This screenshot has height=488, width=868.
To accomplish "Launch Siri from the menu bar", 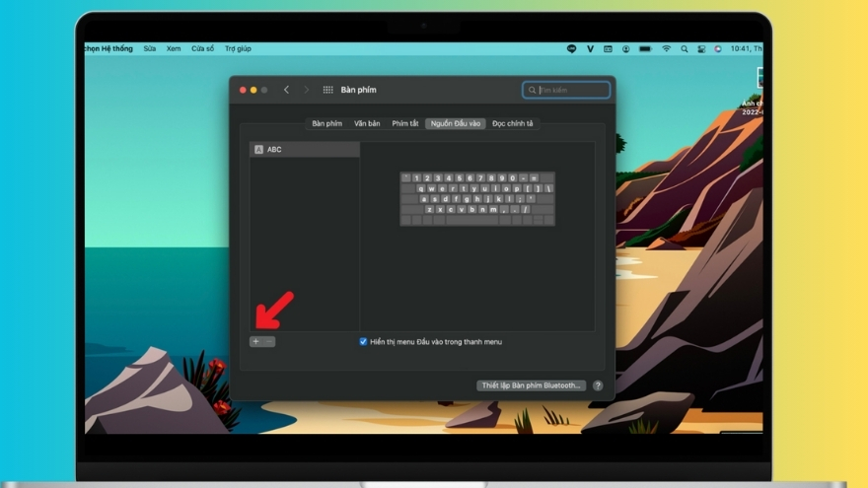I will [x=718, y=48].
